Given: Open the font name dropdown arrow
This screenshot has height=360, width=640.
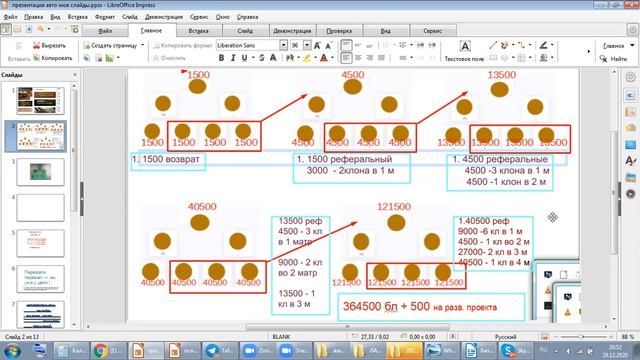Looking at the screenshot, I should [283, 45].
